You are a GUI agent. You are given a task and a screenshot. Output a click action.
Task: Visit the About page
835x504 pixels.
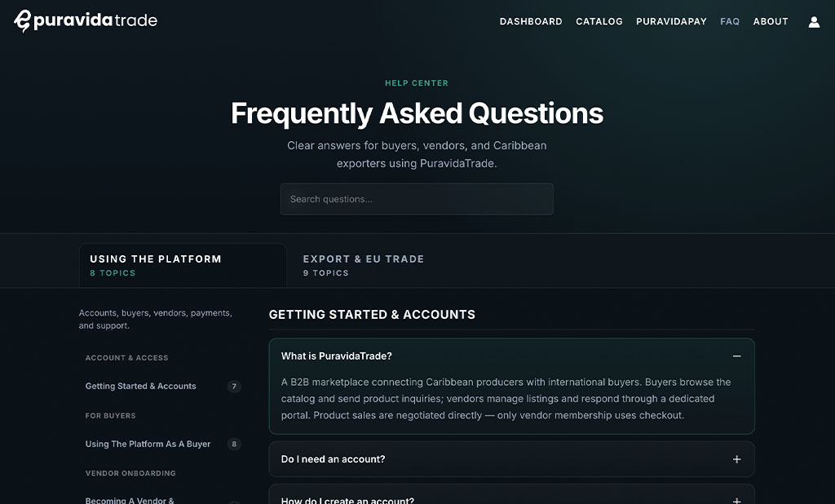tap(771, 21)
